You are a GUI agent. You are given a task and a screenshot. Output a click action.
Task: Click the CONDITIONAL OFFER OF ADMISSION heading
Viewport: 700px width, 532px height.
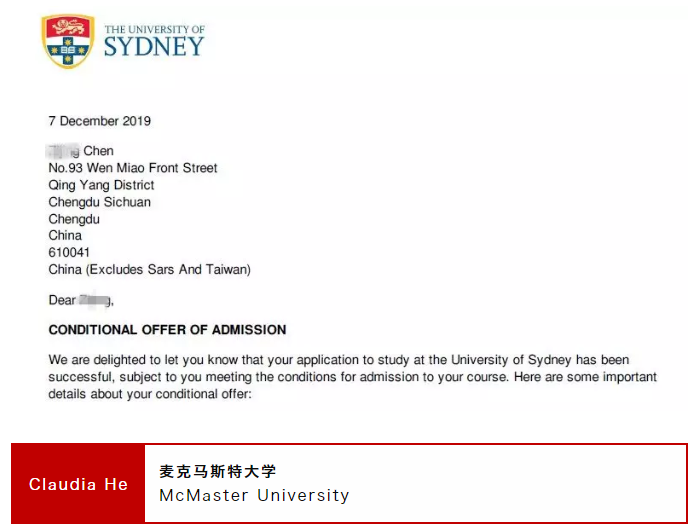(167, 330)
